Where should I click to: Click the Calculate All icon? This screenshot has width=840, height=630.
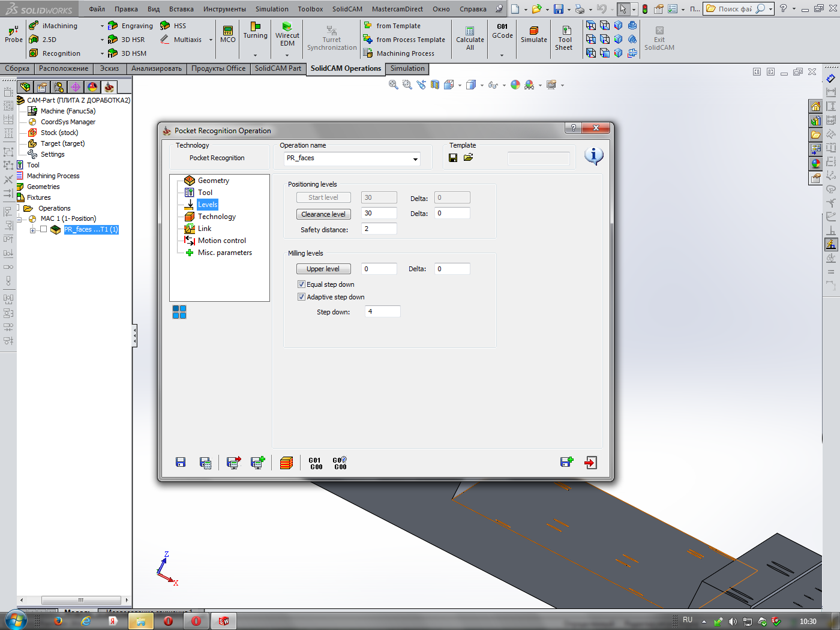(470, 31)
